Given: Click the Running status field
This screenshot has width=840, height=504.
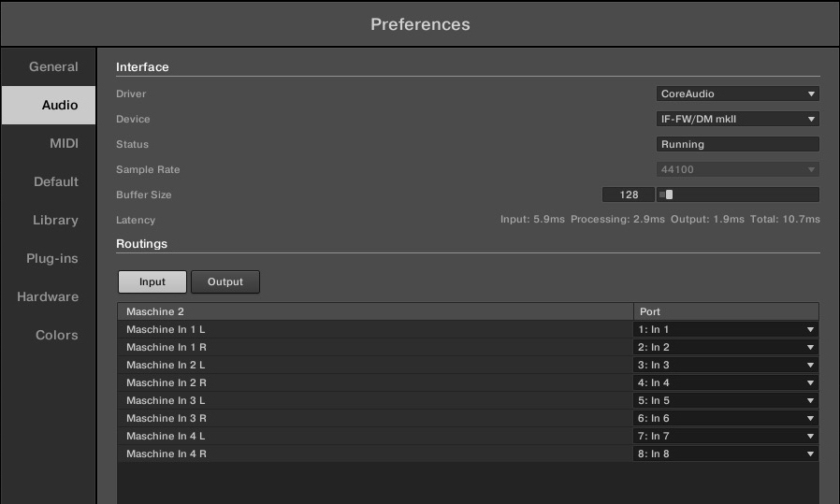Looking at the screenshot, I should click(x=738, y=144).
